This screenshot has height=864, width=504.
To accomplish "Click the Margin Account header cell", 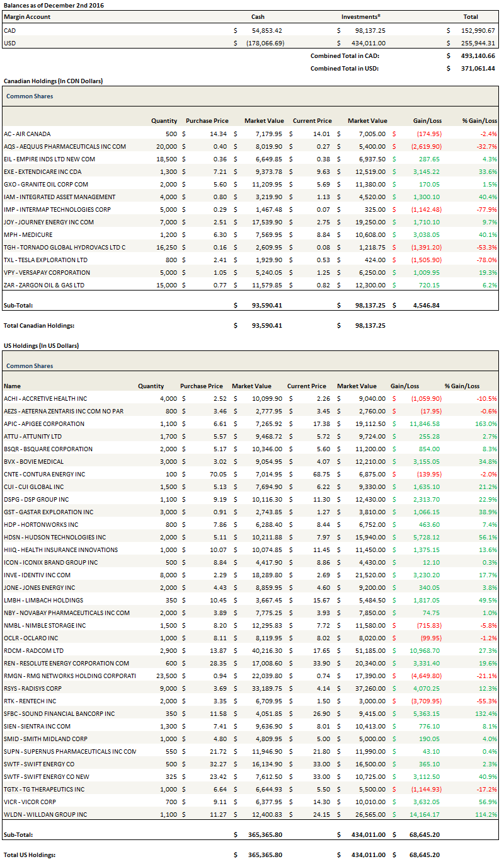I will point(27,17).
